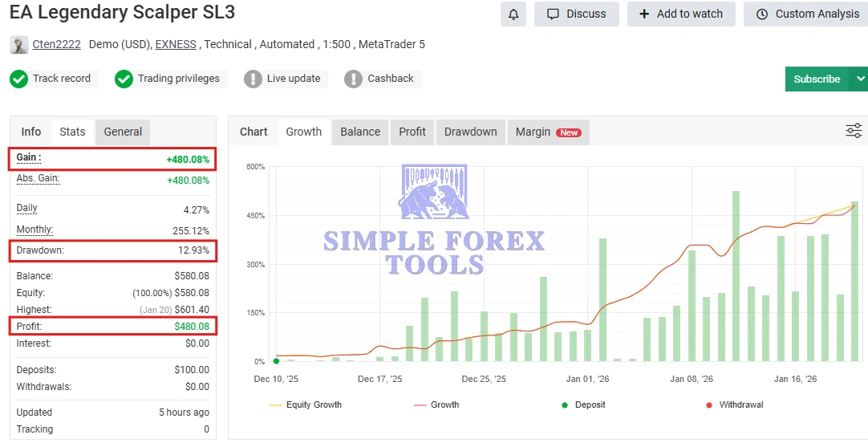Screen dimensions: 868x443
Task: Select the Chart tab
Action: click(x=254, y=132)
